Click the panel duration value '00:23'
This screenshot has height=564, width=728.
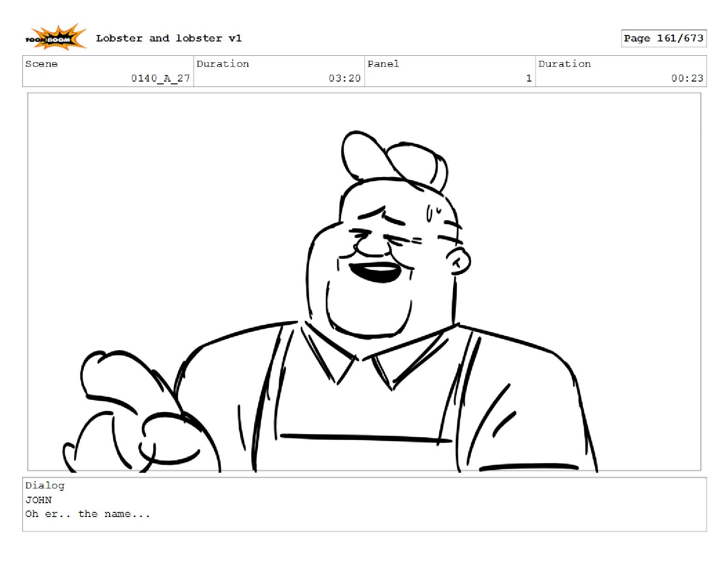(x=687, y=78)
